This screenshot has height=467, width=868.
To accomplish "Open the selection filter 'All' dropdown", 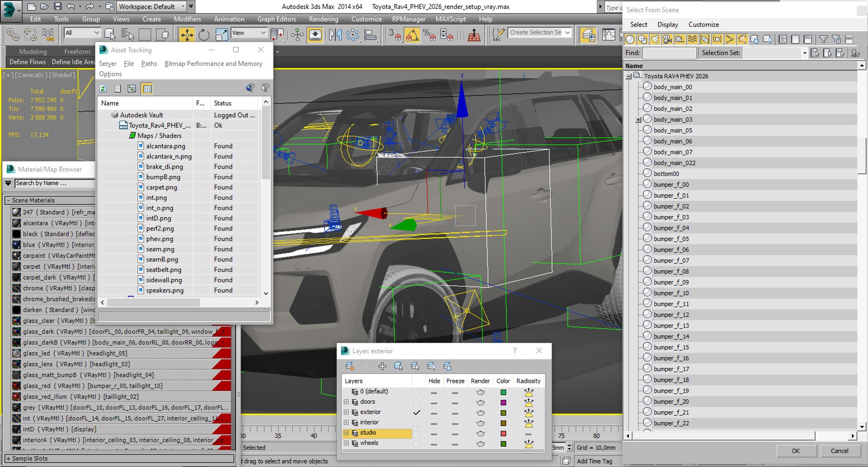I will click(82, 33).
